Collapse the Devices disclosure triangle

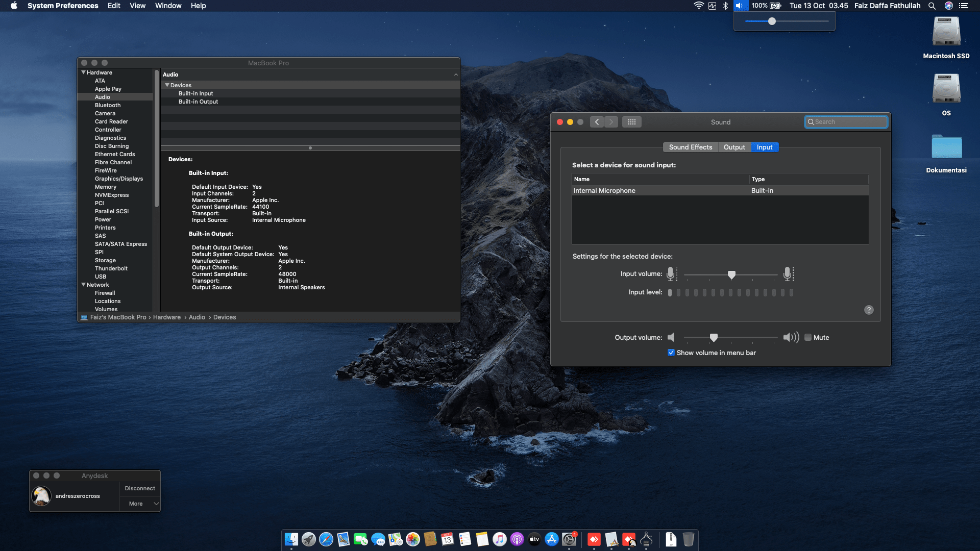[167, 85]
